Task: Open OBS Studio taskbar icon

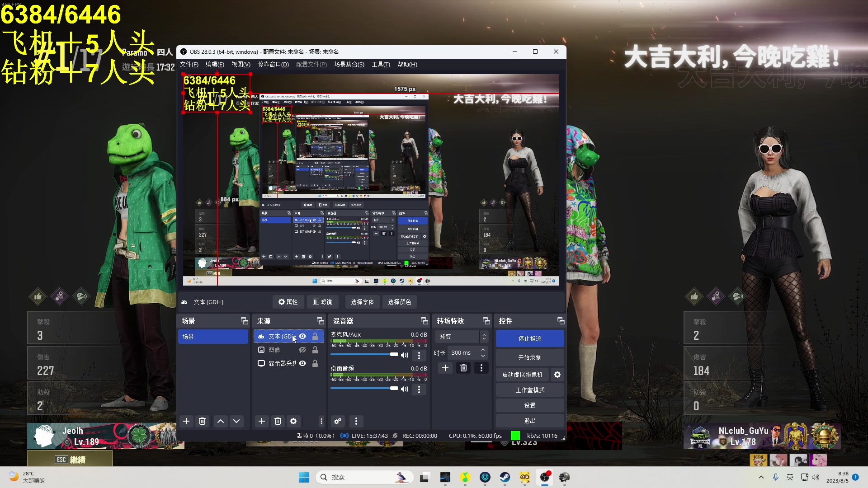Action: click(545, 477)
